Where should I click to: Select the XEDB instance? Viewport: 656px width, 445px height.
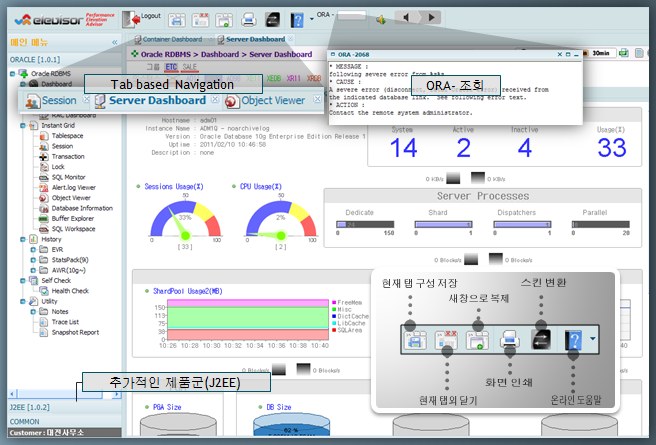(x=274, y=78)
